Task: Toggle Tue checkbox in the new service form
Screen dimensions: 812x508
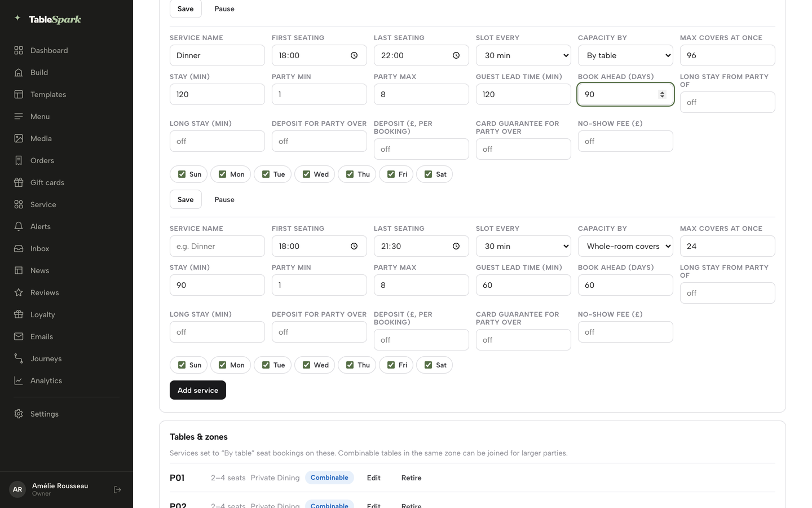Action: coord(266,365)
